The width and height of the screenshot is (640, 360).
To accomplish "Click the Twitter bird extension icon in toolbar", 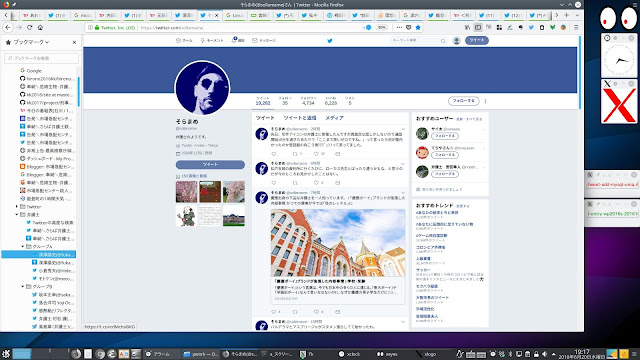I will (x=531, y=27).
